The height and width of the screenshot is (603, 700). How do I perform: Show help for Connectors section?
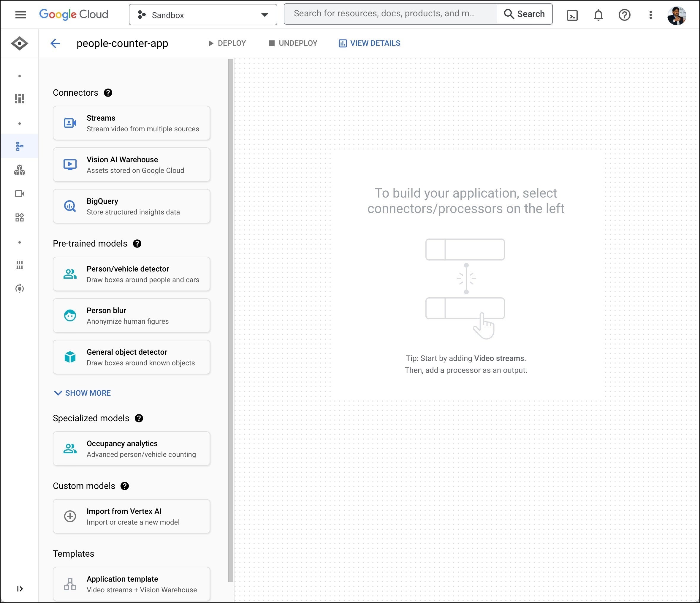tap(108, 93)
